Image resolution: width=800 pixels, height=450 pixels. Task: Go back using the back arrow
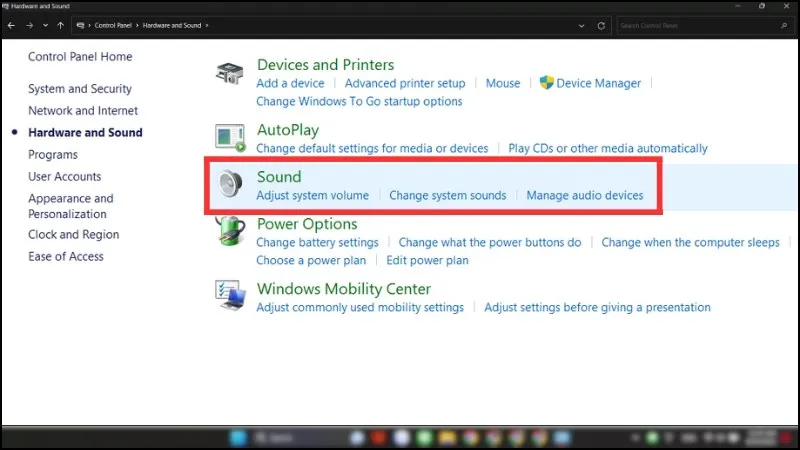point(11,25)
